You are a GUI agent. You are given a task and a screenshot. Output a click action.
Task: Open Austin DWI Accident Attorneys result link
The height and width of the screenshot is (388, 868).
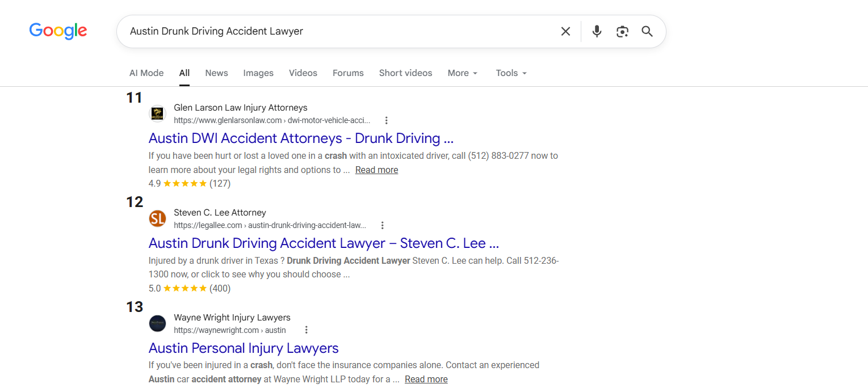pyautogui.click(x=301, y=138)
